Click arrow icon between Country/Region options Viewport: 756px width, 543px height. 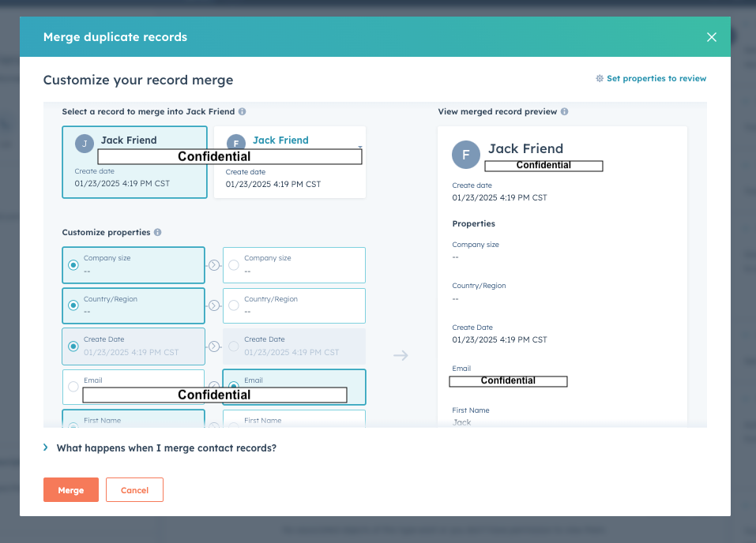[214, 305]
